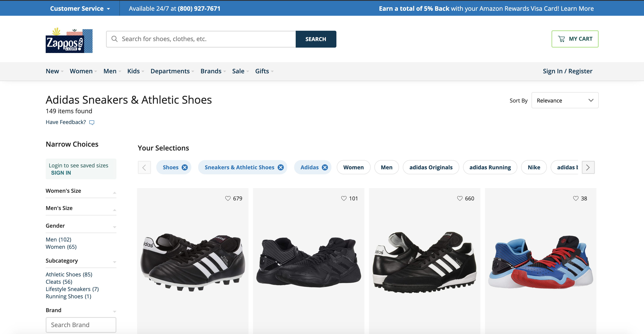
Task: Click the SIGN IN link for saved sizes
Action: click(x=61, y=173)
